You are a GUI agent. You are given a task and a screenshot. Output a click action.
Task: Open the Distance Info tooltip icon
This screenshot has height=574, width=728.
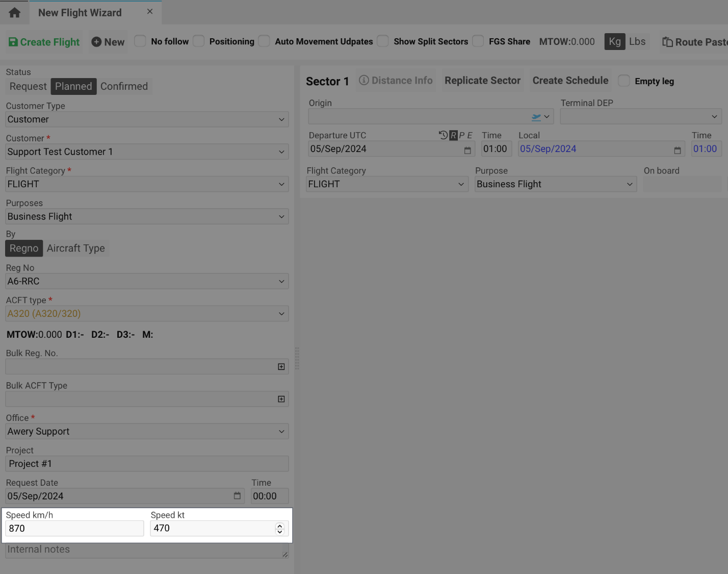[363, 80]
